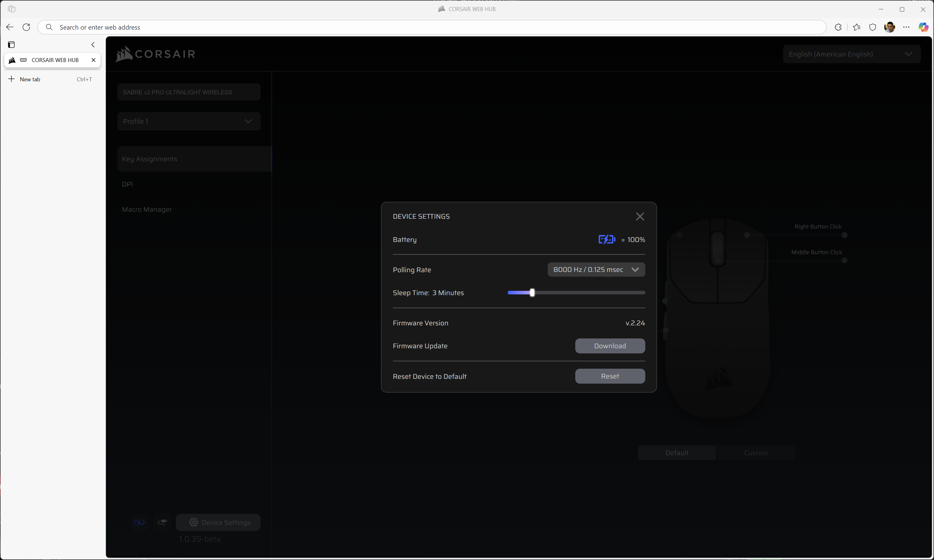Viewport: 934px width, 560px height.
Task: Open a New tab
Action: click(x=30, y=79)
